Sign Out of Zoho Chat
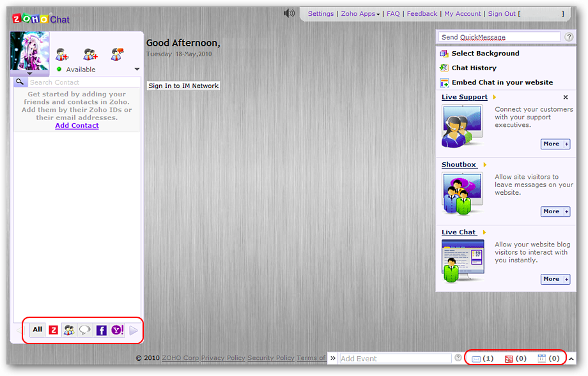 click(x=502, y=14)
